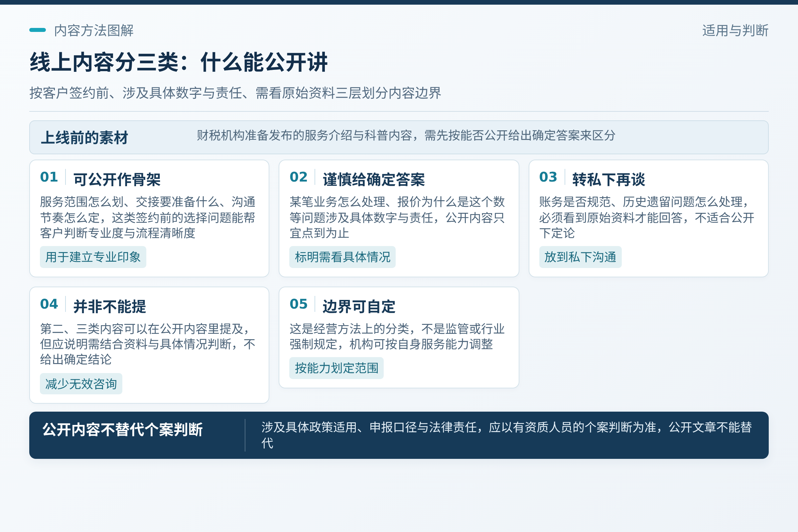Click the number 05 on fifth card
Image resolution: width=798 pixels, height=532 pixels.
coord(299,304)
